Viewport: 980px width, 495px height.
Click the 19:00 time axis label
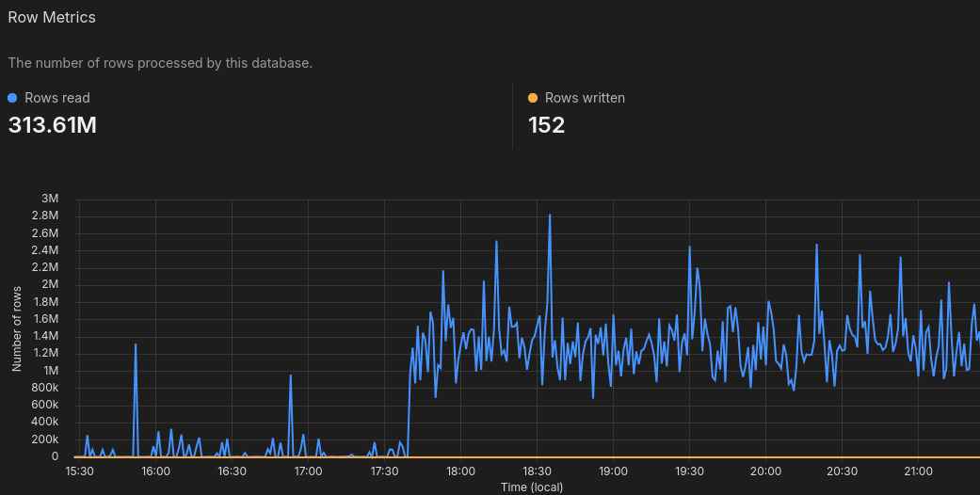coord(613,471)
